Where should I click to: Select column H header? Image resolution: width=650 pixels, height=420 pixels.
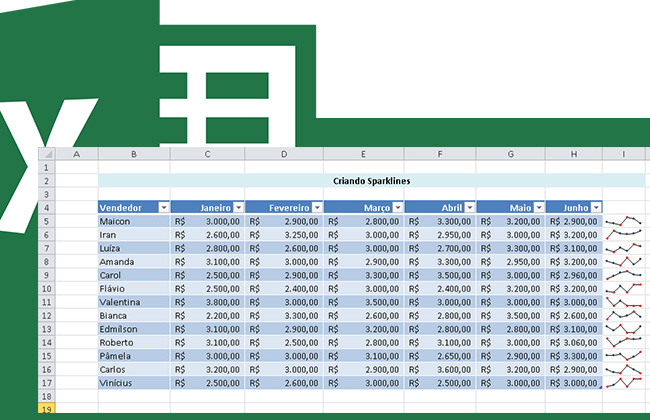point(574,154)
